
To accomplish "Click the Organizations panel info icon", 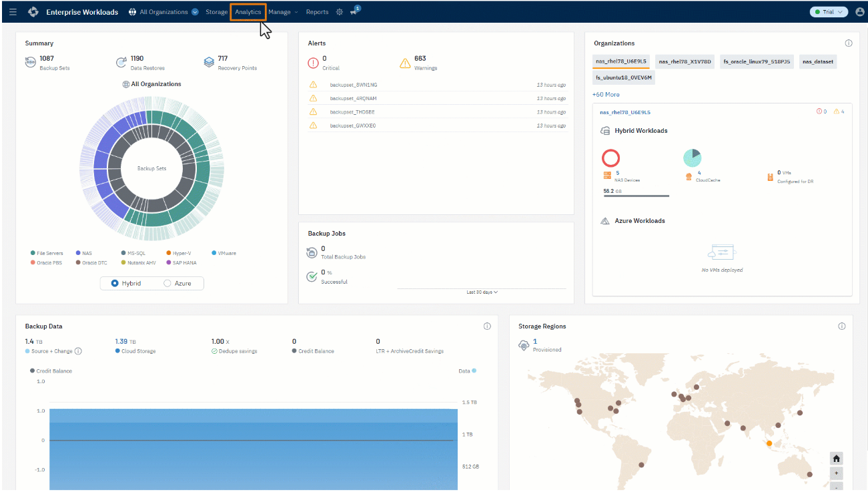I will [x=849, y=43].
